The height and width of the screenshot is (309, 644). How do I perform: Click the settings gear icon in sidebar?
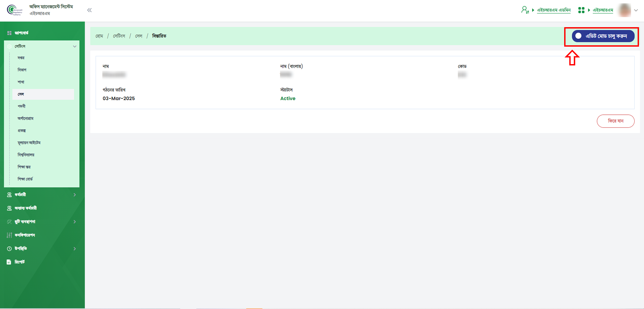coord(9,46)
